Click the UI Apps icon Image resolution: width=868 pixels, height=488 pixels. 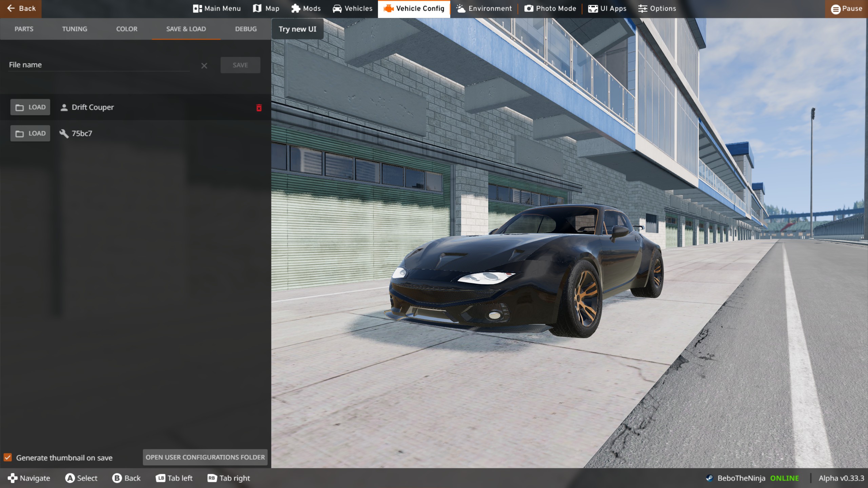pos(593,9)
